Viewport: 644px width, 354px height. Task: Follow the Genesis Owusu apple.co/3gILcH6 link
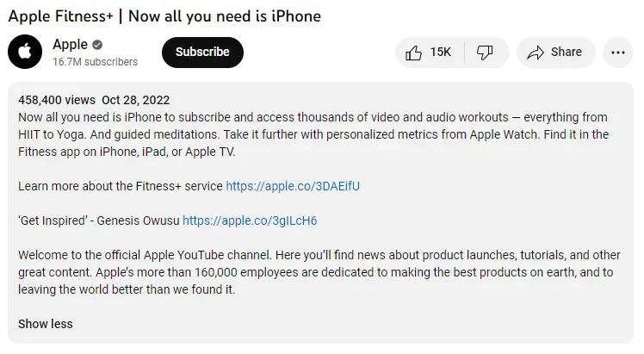[250, 220]
